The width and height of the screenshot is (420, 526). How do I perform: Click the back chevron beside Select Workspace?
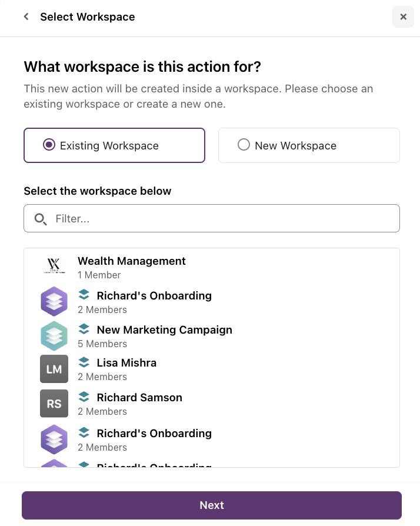(26, 16)
